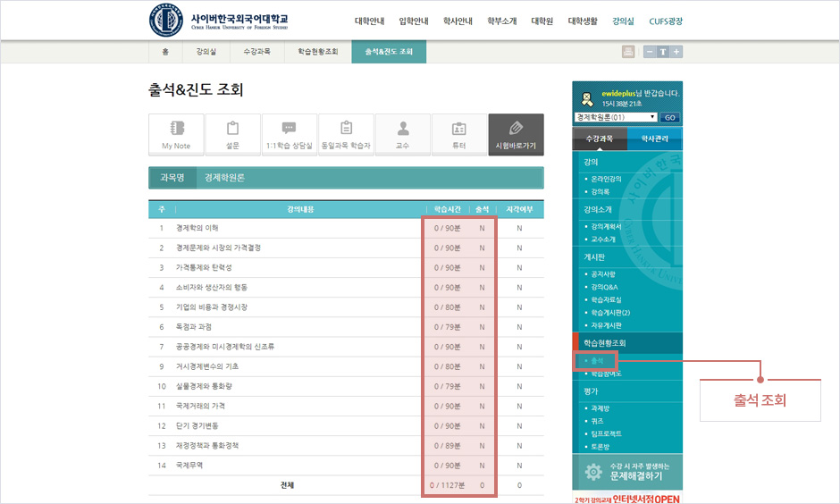Open the 1:1학습 상담실 chat icon
The image size is (840, 504).
coord(289,134)
